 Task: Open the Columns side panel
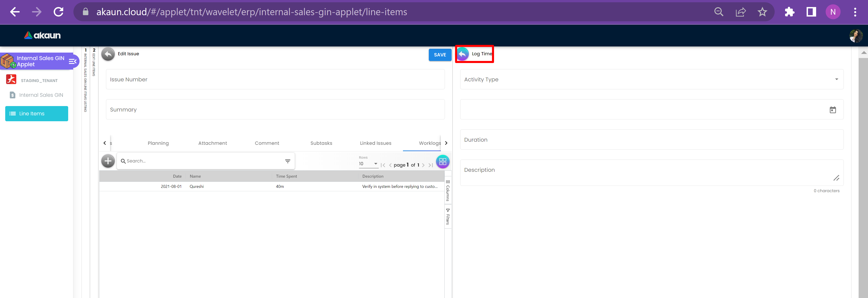(448, 191)
